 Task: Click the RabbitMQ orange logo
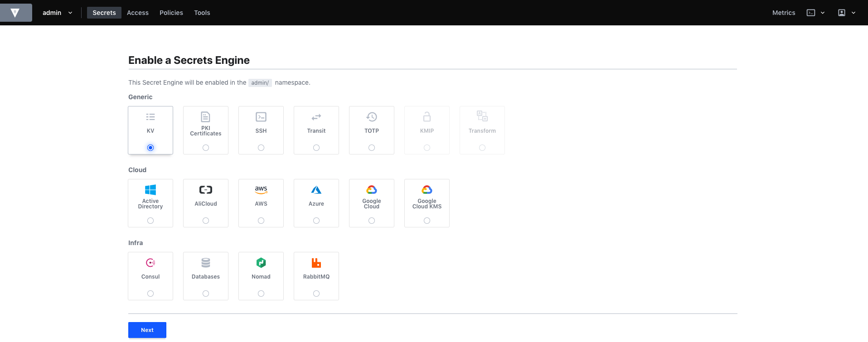click(x=316, y=263)
